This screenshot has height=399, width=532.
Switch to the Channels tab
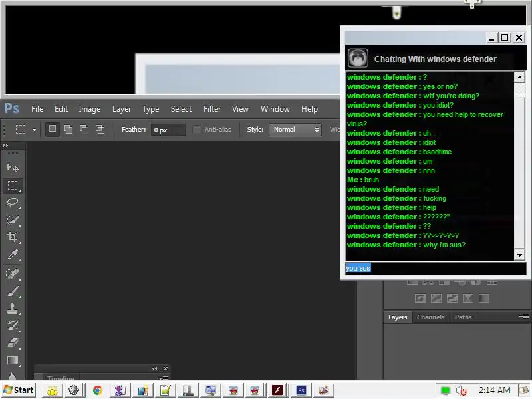click(430, 317)
